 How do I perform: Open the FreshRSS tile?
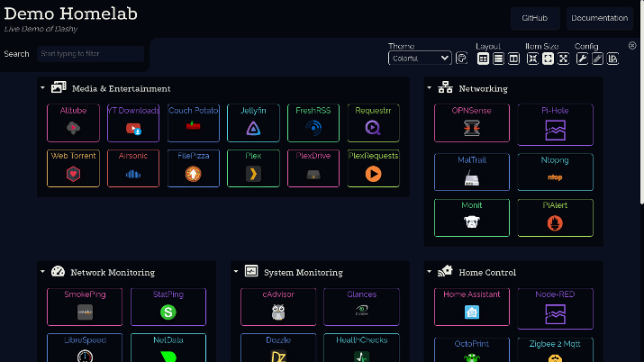tap(313, 122)
